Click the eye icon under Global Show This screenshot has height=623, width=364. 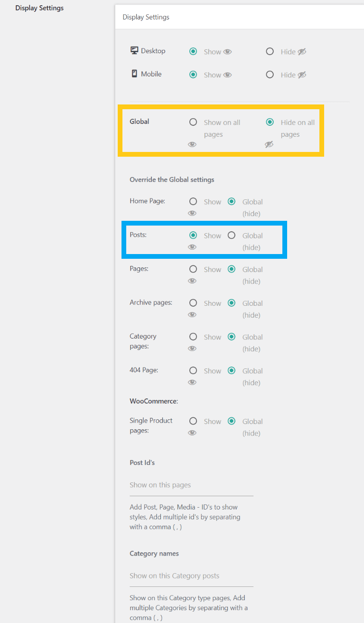[x=192, y=144]
